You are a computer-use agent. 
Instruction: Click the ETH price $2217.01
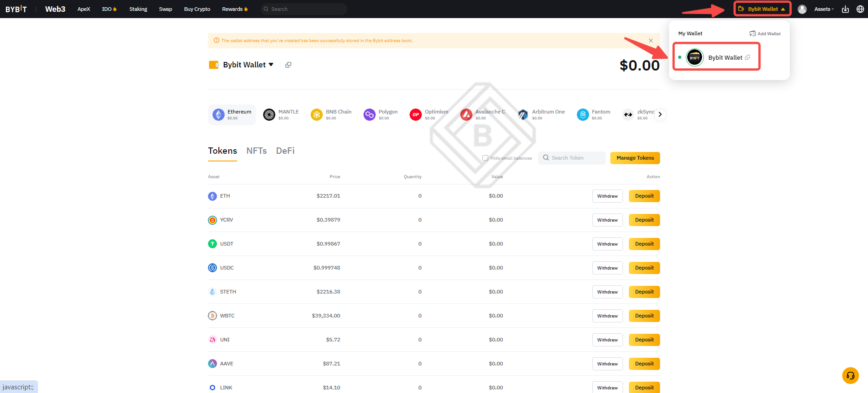(328, 196)
